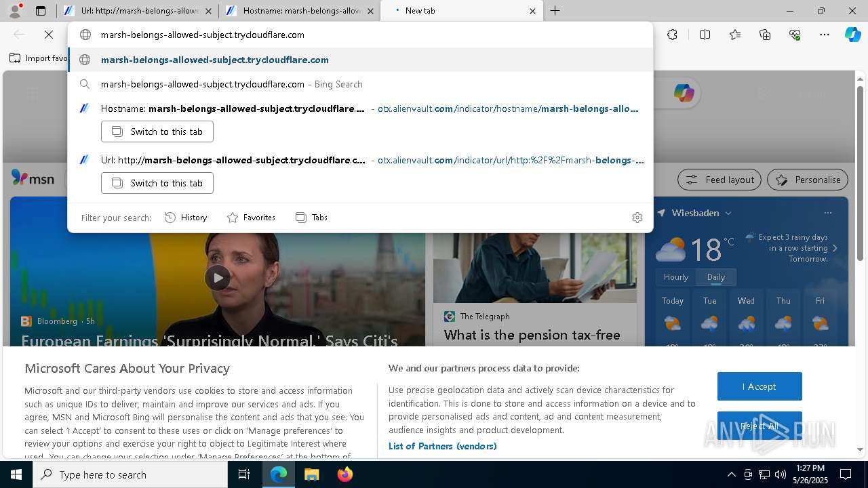This screenshot has width=868, height=488.
Task: Select the Hostname otx.alienvault suggestion
Action: (360, 108)
